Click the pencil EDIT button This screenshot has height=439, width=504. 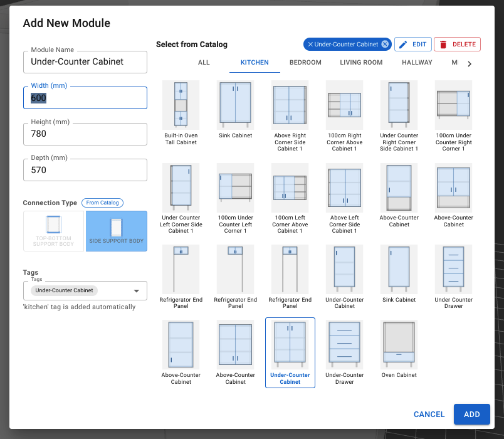(x=412, y=45)
